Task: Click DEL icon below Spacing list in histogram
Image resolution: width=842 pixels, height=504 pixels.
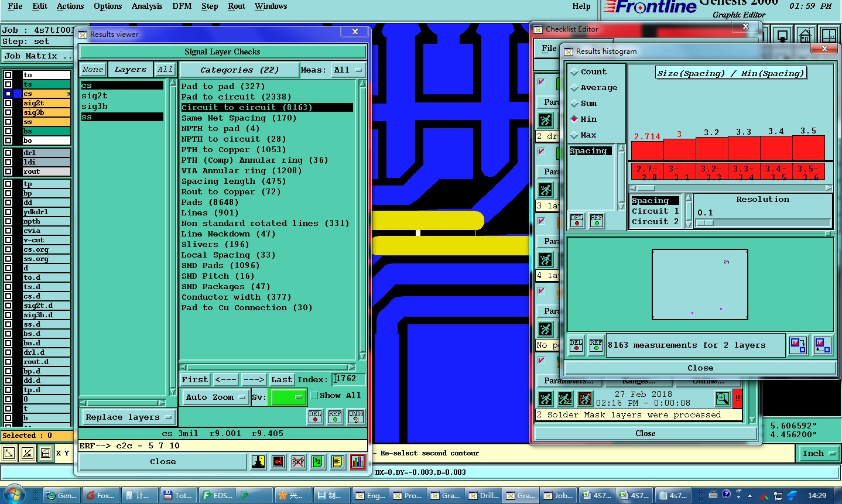Action: click(x=577, y=221)
